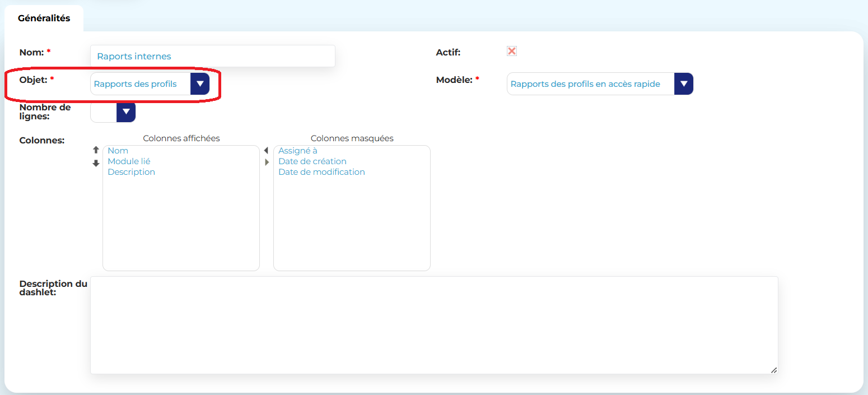
Task: Click the right arrow to hide column
Action: [x=267, y=162]
